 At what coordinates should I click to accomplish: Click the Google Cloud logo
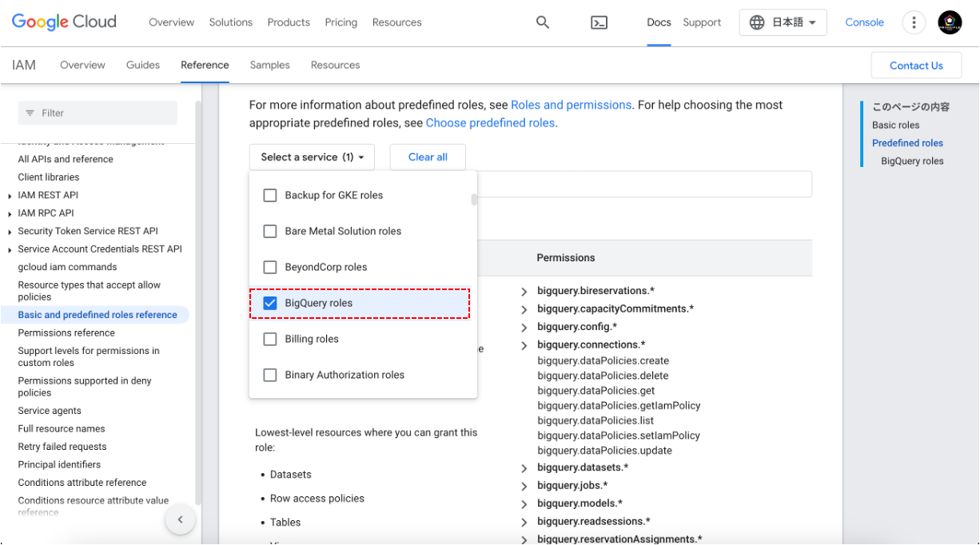point(64,22)
